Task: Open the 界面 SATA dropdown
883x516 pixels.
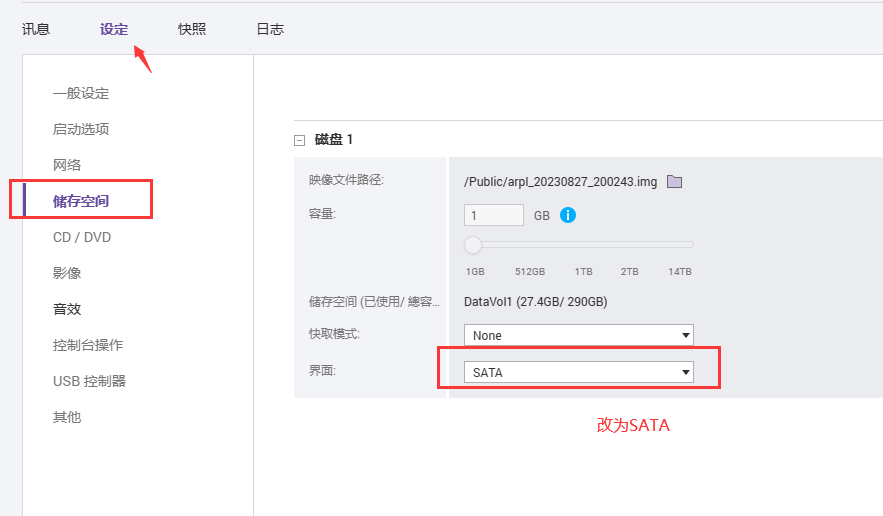Action: click(x=578, y=372)
